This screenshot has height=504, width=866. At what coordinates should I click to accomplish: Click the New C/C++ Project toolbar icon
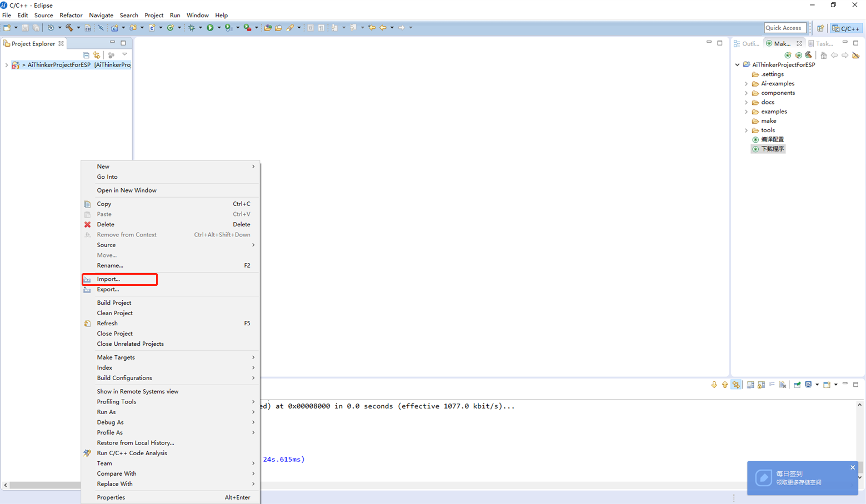tap(114, 27)
